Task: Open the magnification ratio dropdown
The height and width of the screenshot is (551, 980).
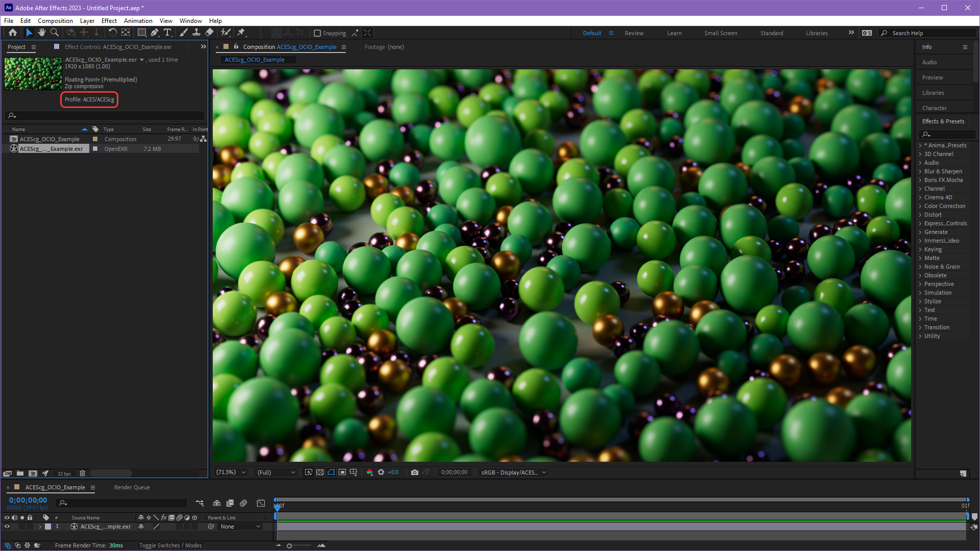Action: pyautogui.click(x=231, y=473)
